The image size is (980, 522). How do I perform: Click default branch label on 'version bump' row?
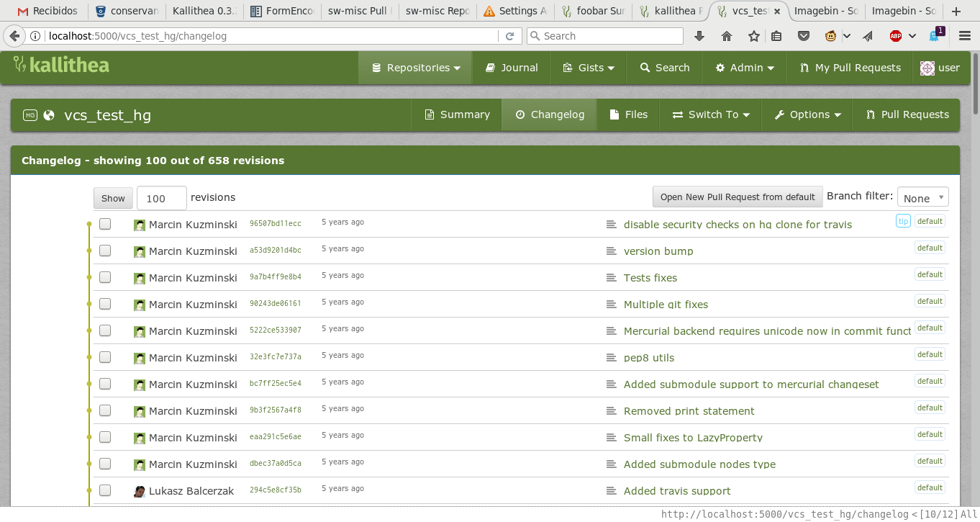click(930, 248)
